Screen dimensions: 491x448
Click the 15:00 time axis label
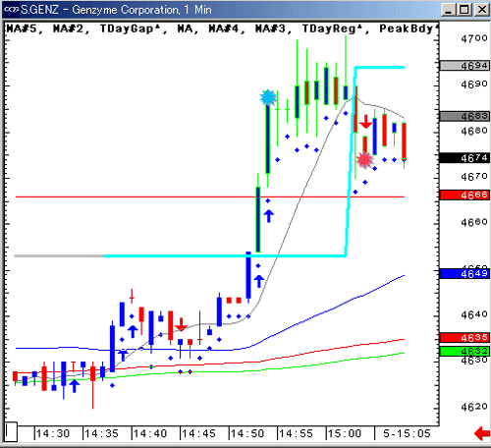tap(344, 433)
